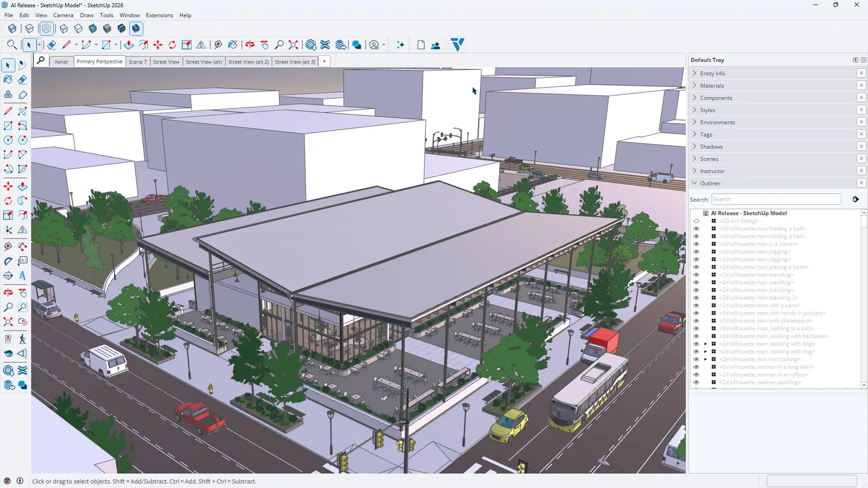868x488 pixels.
Task: Open the Line tool dropdown arrow in the top toolbar
Action: (76, 45)
